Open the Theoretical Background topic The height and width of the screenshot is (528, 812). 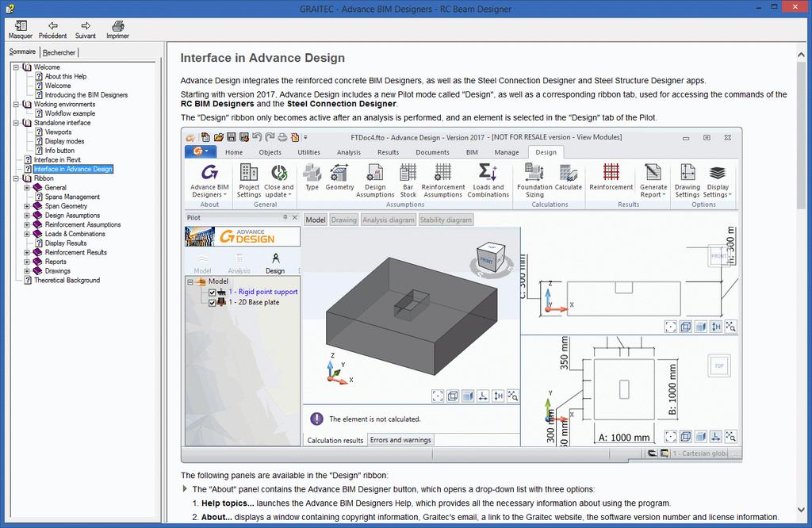67,280
